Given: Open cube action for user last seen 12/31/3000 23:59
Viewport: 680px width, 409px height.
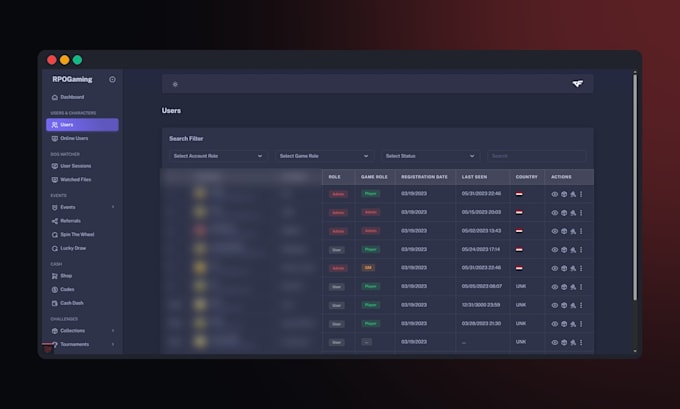Looking at the screenshot, I should 564,306.
